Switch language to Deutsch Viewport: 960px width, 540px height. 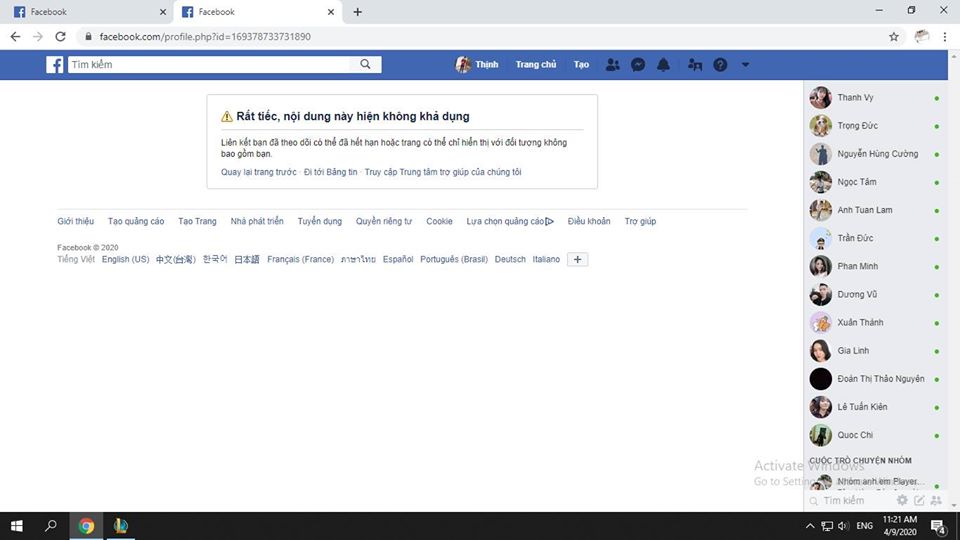pyautogui.click(x=510, y=260)
